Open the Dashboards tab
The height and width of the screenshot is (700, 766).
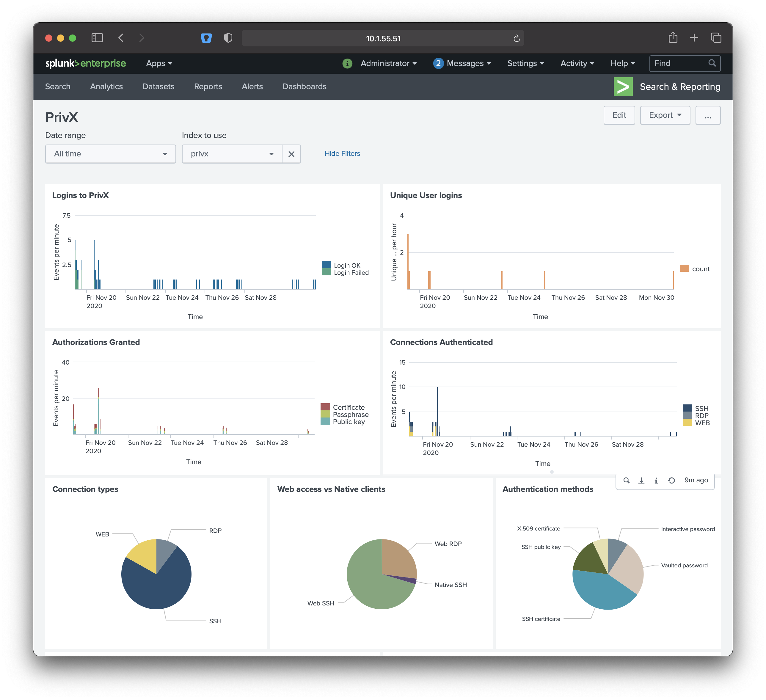(x=304, y=87)
